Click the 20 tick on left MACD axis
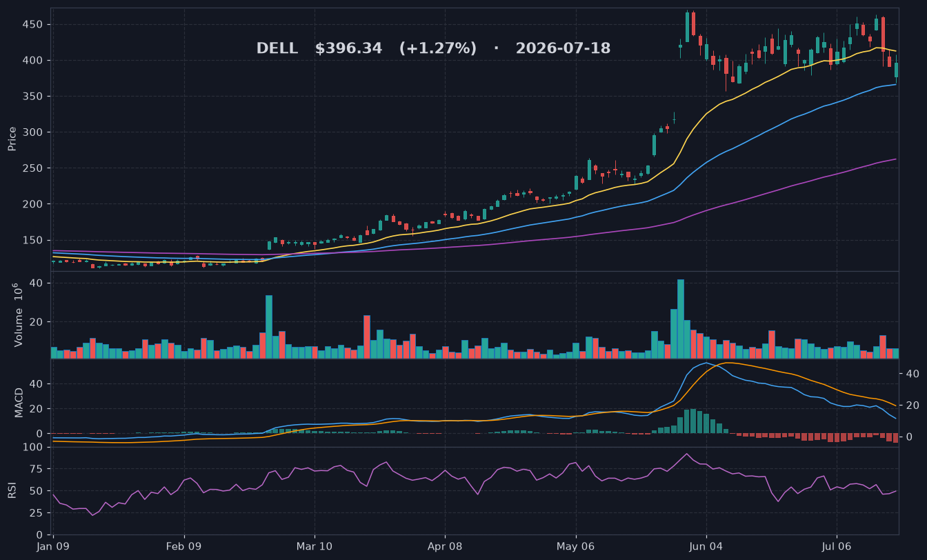 [37, 409]
